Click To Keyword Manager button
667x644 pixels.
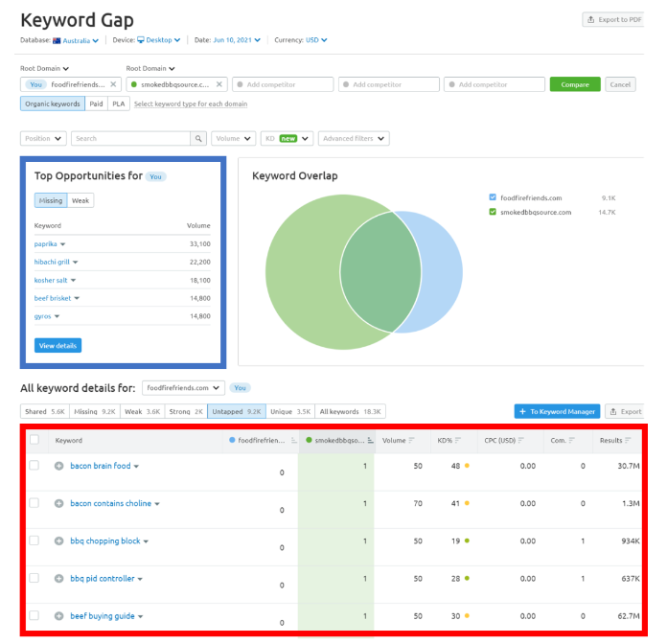[557, 411]
